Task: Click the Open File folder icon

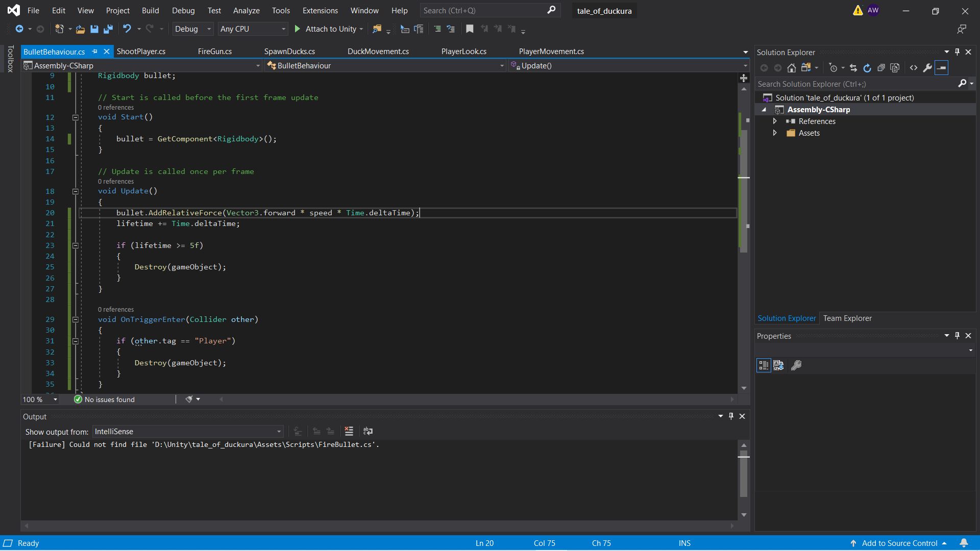Action: [x=80, y=29]
